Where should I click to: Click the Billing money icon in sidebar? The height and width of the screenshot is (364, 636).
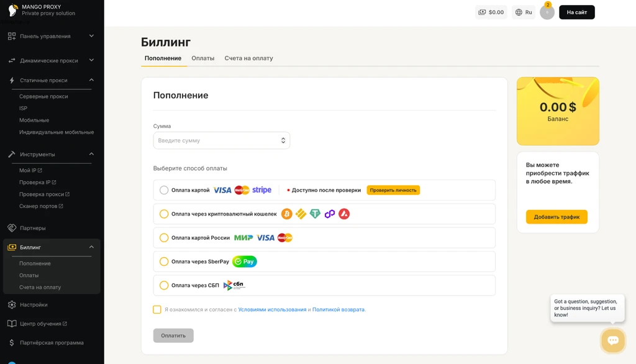[12, 247]
